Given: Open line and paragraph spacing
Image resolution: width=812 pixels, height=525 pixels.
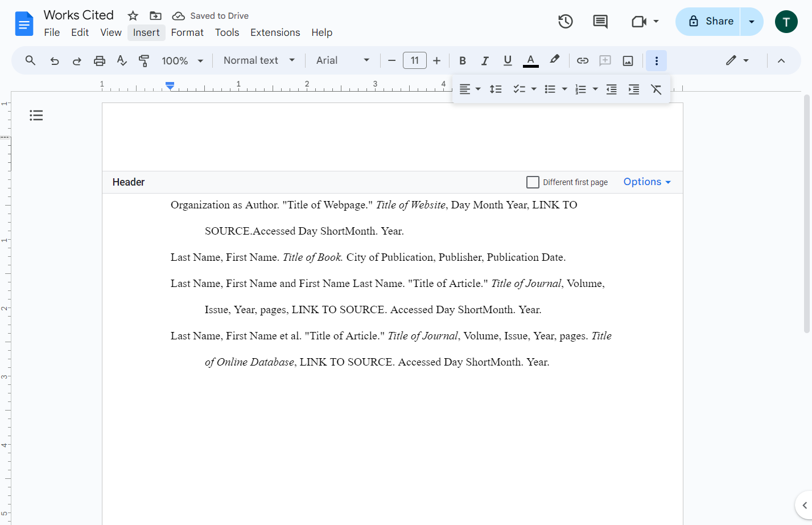Looking at the screenshot, I should coord(496,89).
